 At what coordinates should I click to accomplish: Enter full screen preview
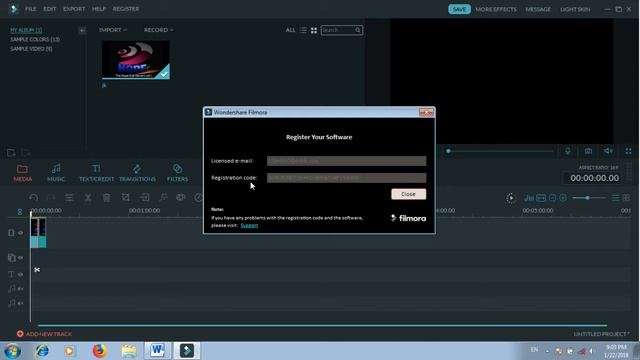coord(629,151)
